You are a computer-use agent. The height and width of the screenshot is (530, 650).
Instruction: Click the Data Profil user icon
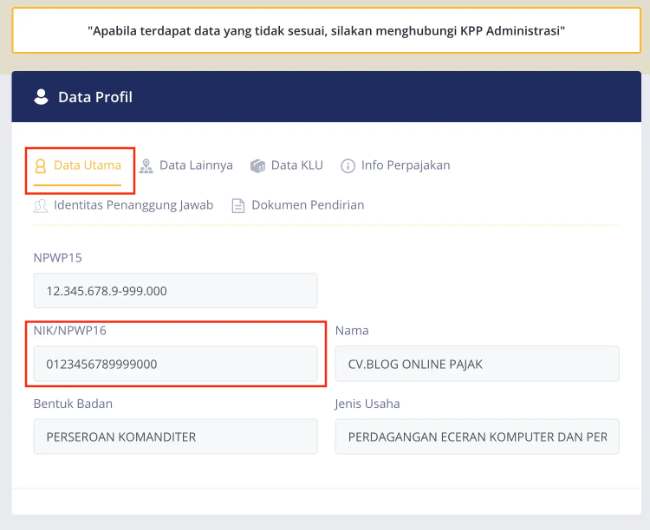point(41,97)
